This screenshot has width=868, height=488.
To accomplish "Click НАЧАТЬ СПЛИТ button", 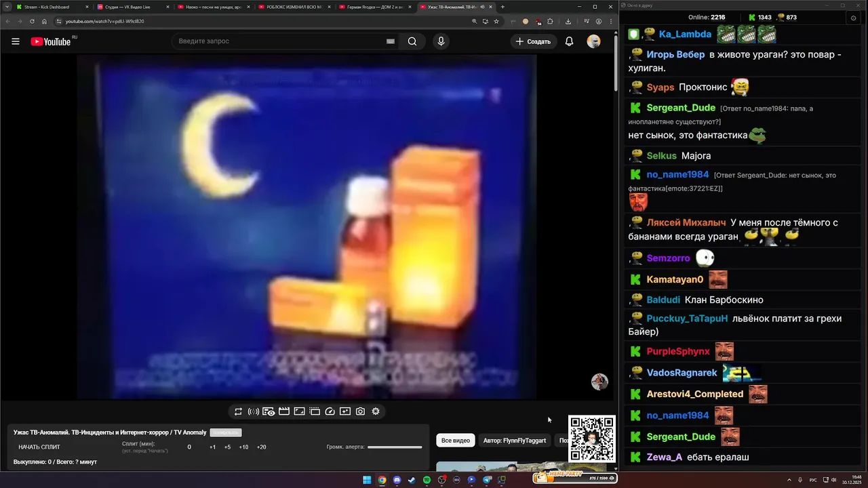I will [39, 447].
